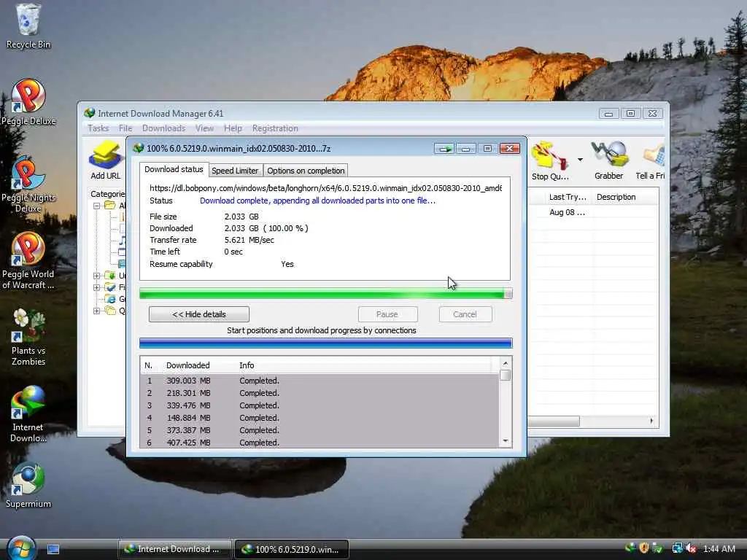747x560 pixels.
Task: Open the Registration menu
Action: [275, 128]
